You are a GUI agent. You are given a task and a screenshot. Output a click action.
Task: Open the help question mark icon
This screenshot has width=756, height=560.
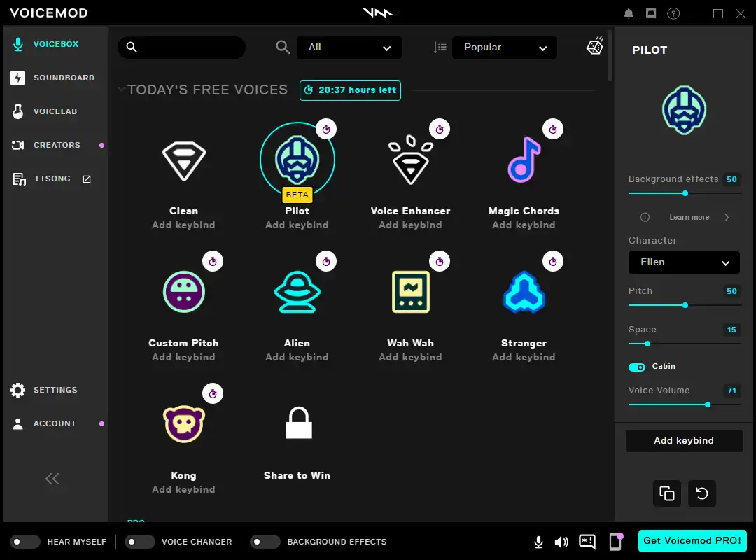673,13
